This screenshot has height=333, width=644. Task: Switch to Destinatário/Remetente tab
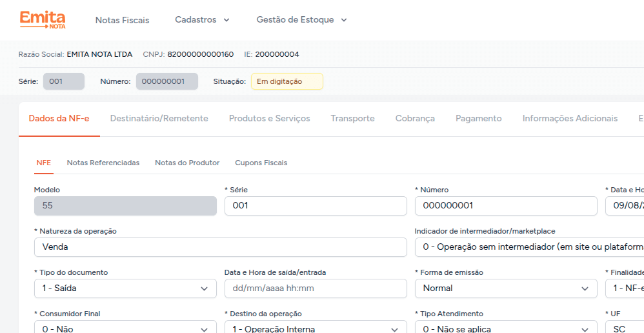point(159,119)
